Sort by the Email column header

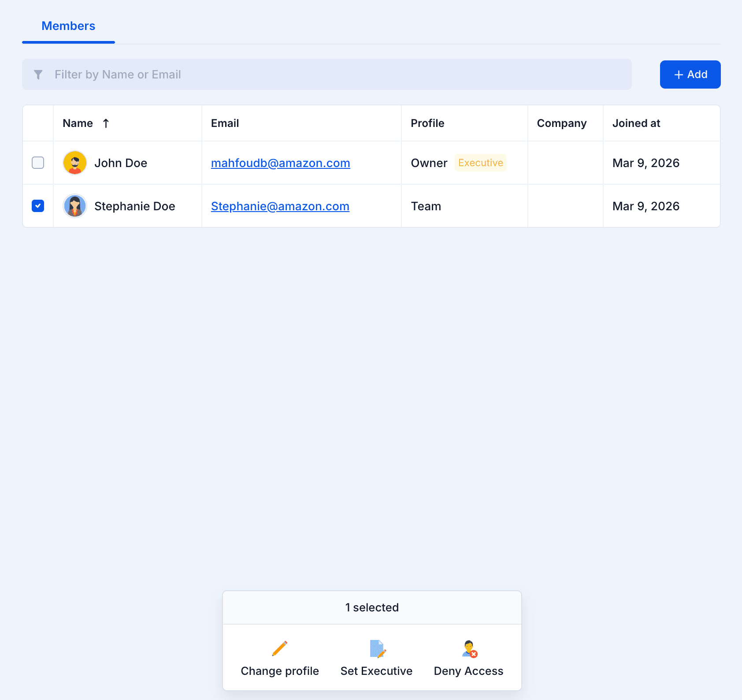225,123
